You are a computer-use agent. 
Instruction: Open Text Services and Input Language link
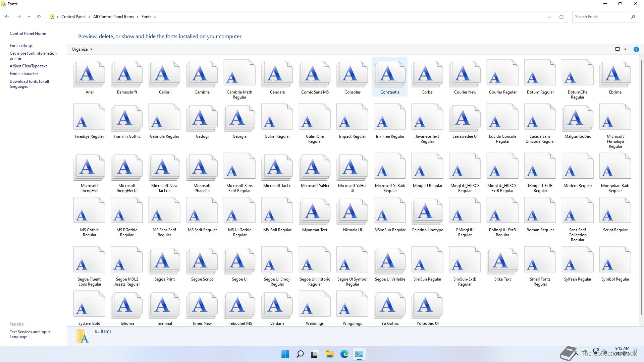click(x=30, y=334)
